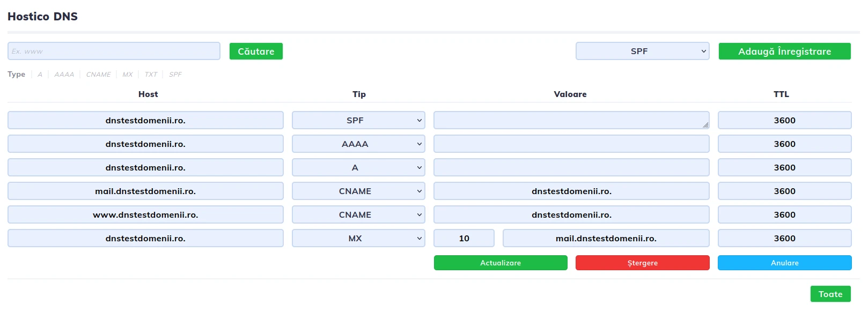Click the Actualizare update button
The width and height of the screenshot is (868, 311).
tap(500, 263)
